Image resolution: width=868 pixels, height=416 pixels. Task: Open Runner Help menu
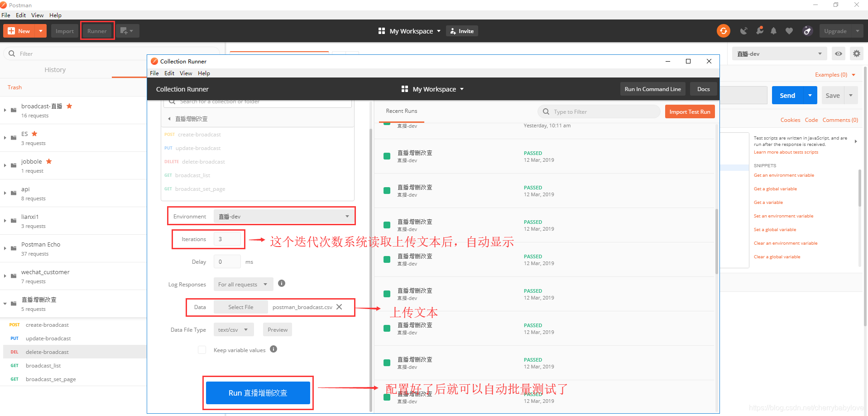click(x=204, y=73)
